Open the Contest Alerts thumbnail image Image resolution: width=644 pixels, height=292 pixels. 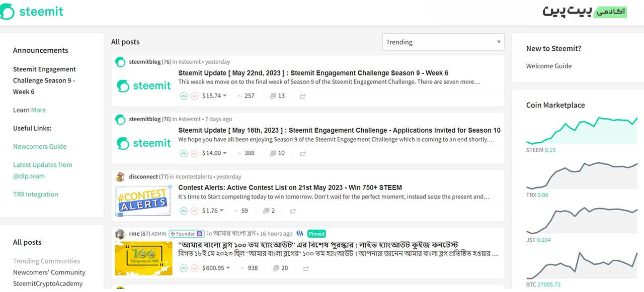[x=144, y=201]
